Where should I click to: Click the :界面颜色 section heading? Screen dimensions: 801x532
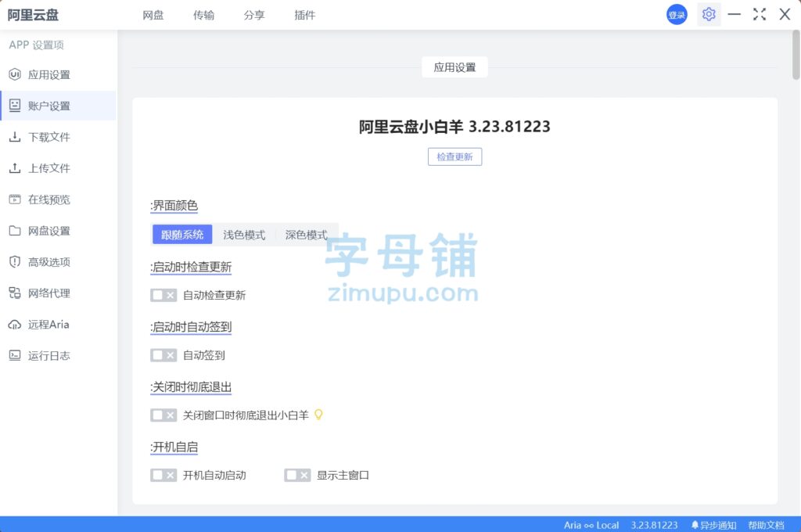[x=174, y=206]
